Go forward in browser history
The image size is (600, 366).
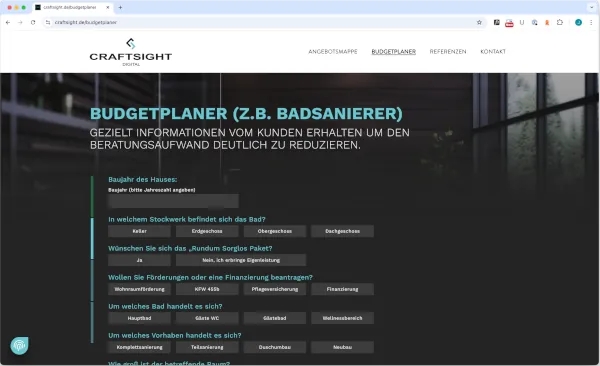point(20,23)
